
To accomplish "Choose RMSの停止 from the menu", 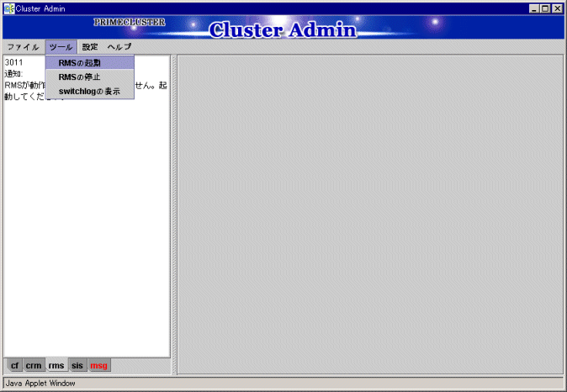I will (90, 77).
